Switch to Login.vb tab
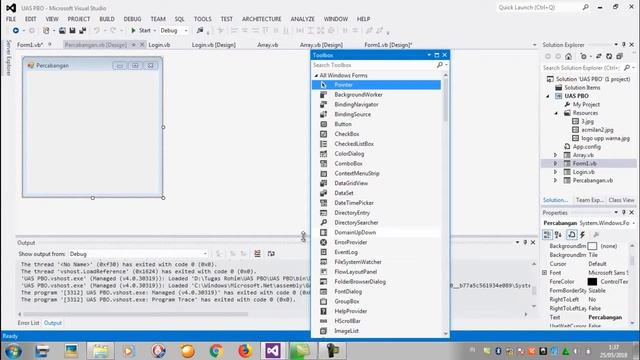Image resolution: width=640 pixels, height=360 pixels. pos(159,45)
